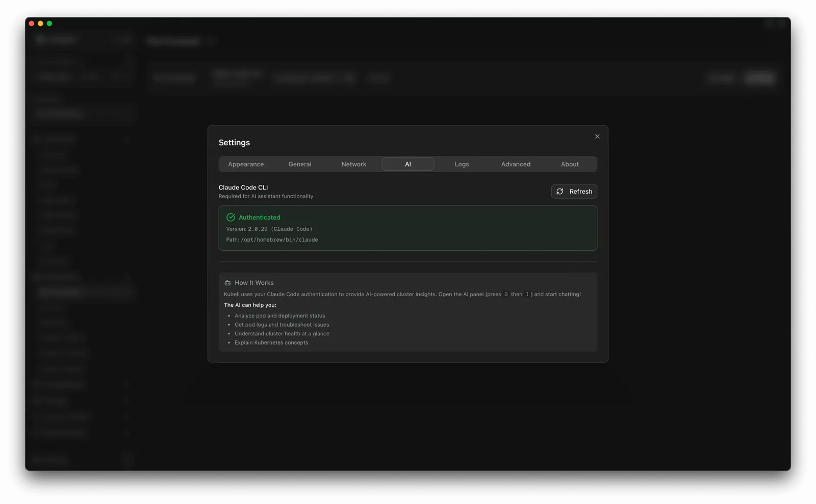This screenshot has width=816, height=504.
Task: Switch to the General tab
Action: click(x=300, y=164)
